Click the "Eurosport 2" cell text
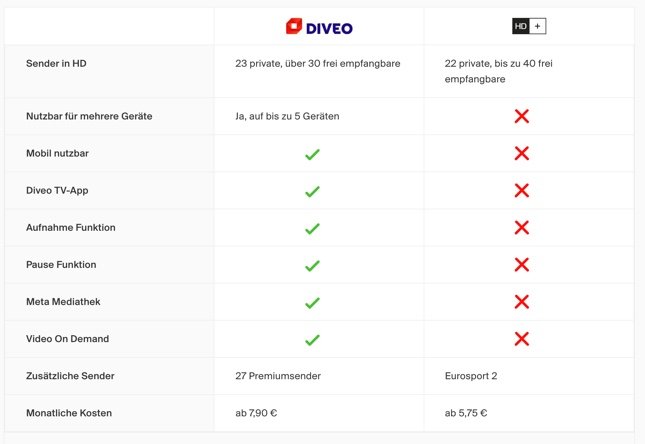Screen dimensions: 645x444 472,376
